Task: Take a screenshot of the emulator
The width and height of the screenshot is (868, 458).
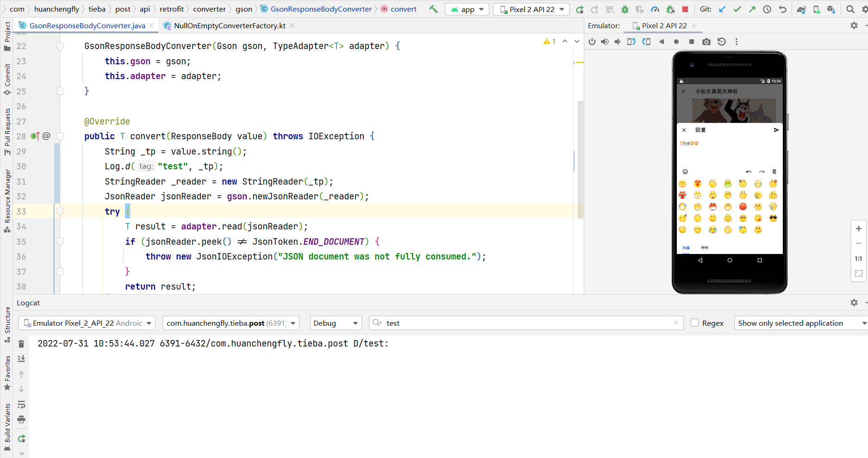Action: coord(706,42)
